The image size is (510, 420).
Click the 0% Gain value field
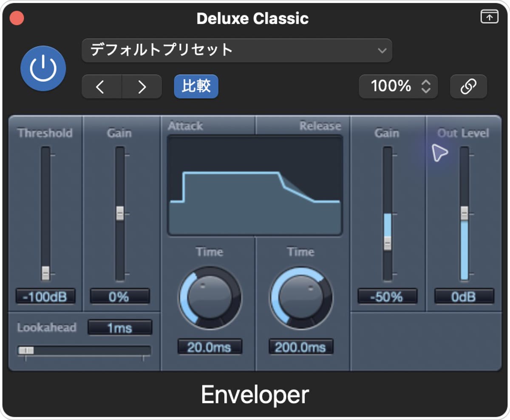point(120,296)
